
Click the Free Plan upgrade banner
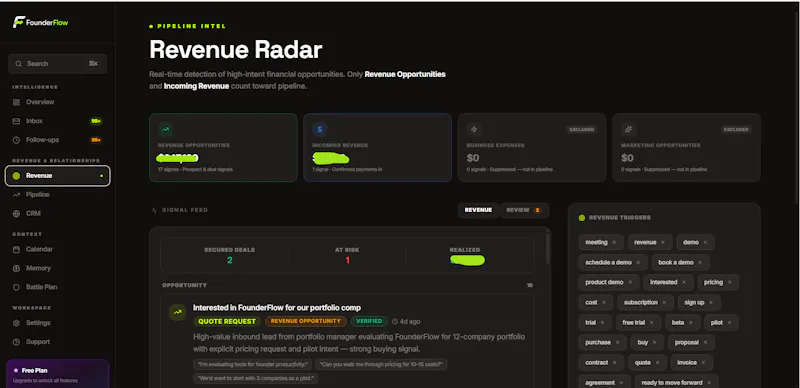tap(58, 374)
